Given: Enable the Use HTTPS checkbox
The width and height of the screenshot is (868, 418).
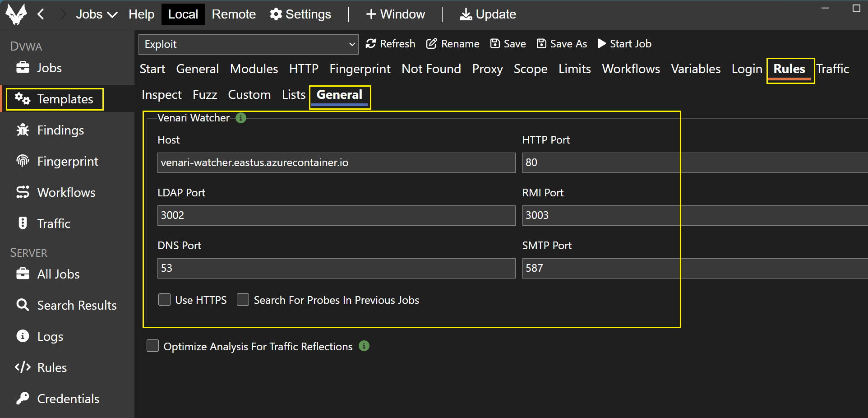Looking at the screenshot, I should point(164,300).
